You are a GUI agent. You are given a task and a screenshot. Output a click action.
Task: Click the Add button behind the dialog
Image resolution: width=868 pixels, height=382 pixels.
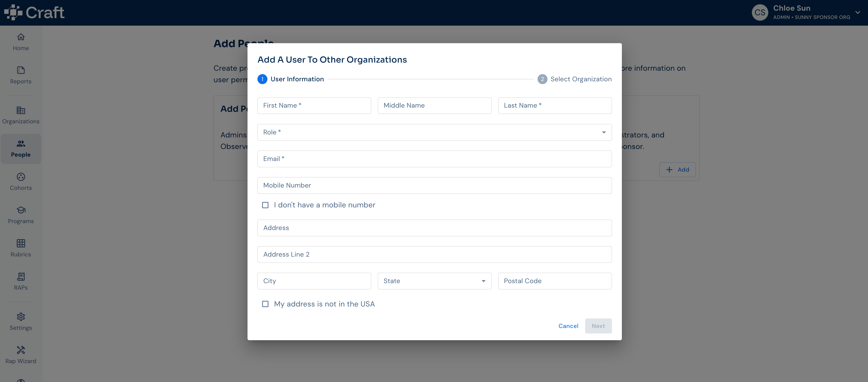tap(677, 170)
